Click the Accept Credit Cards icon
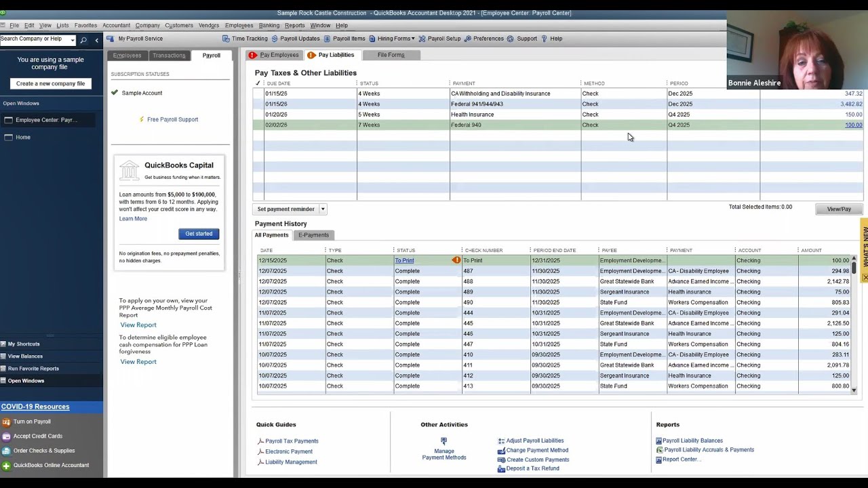This screenshot has height=488, width=868. point(6,436)
